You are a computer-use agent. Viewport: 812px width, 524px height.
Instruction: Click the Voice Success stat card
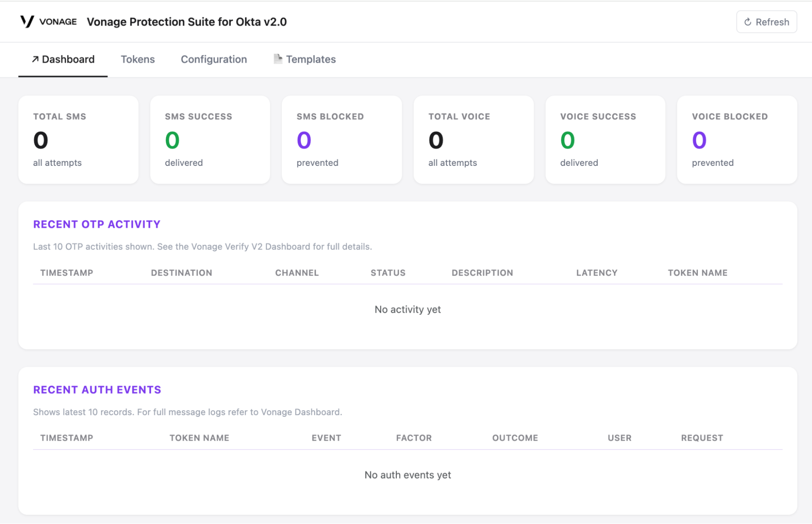(605, 140)
